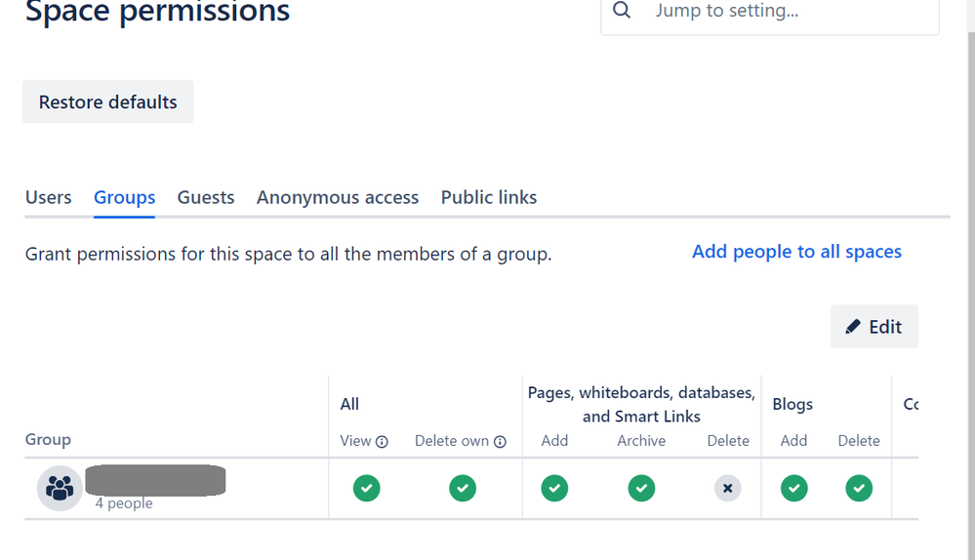Click the Blogs Delete permission checkmark

click(859, 488)
